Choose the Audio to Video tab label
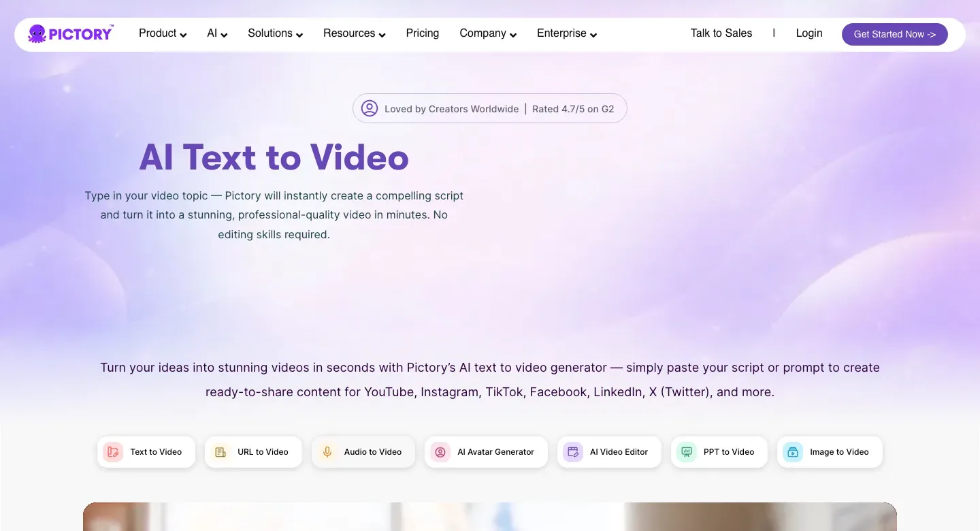This screenshot has height=531, width=980. (x=373, y=452)
